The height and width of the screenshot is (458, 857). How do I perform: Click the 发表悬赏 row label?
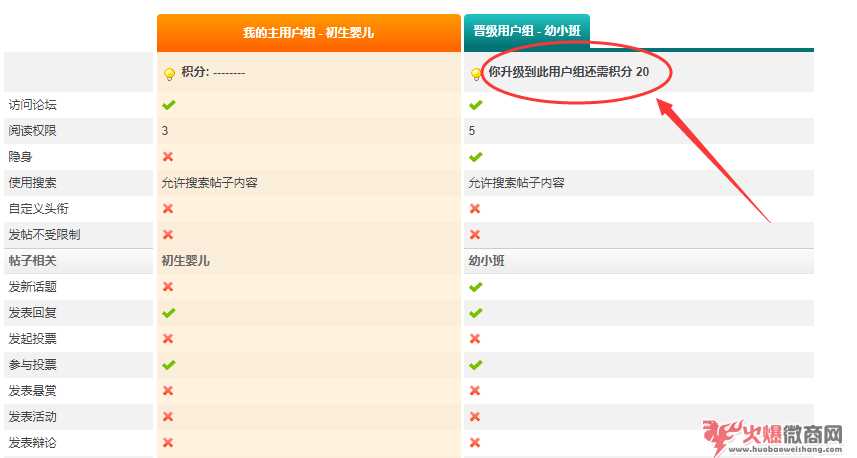click(x=32, y=391)
